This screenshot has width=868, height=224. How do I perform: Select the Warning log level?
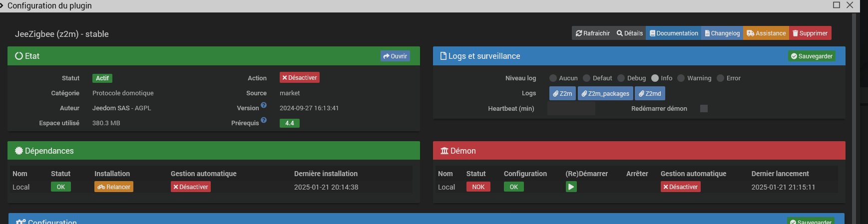point(681,78)
